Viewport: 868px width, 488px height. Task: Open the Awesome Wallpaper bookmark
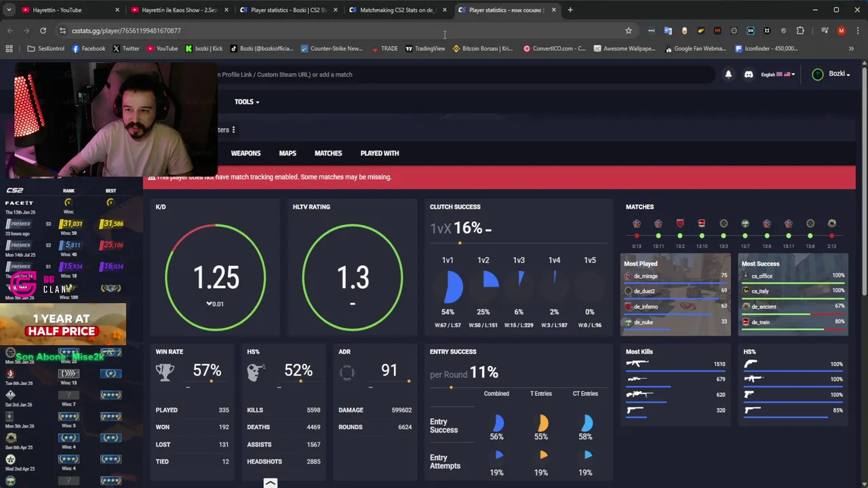(623, 49)
